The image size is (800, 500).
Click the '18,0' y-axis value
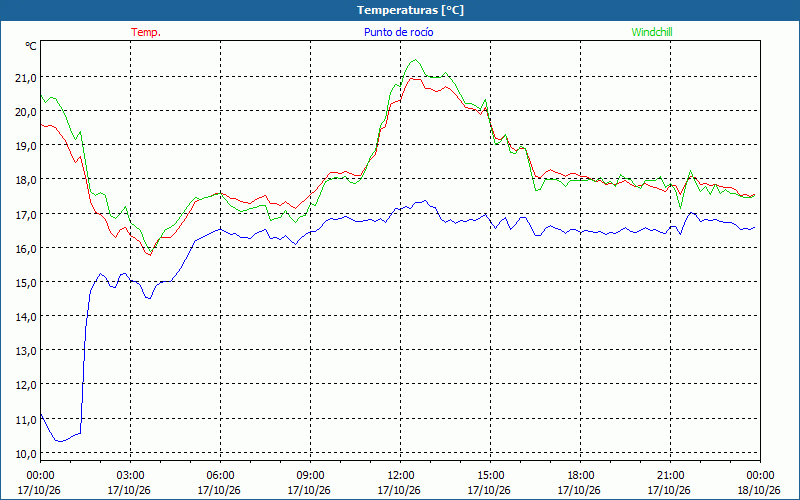(27, 180)
